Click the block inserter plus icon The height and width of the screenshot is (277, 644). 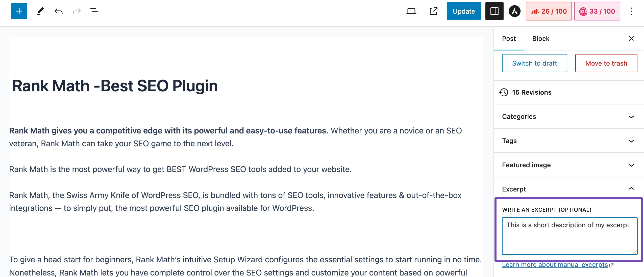(x=19, y=11)
